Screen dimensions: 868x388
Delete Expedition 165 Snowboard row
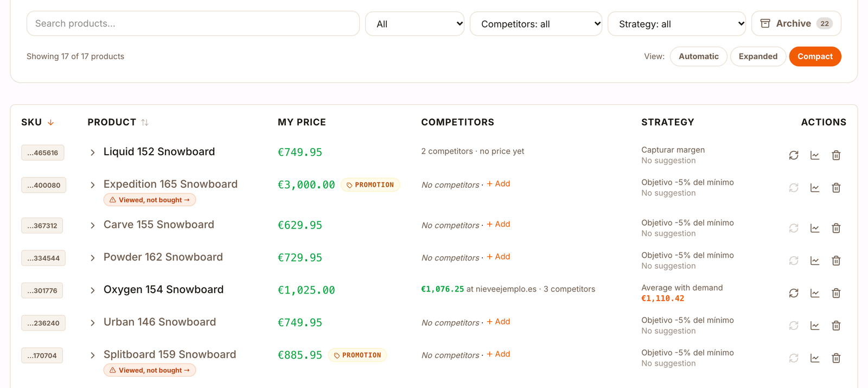pyautogui.click(x=836, y=188)
